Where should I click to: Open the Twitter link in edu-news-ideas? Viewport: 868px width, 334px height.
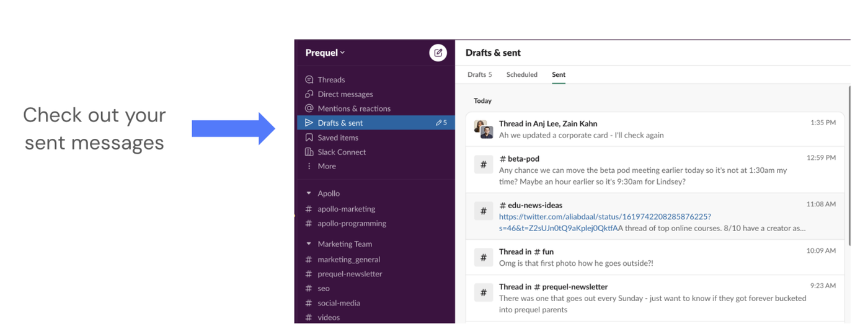point(604,217)
